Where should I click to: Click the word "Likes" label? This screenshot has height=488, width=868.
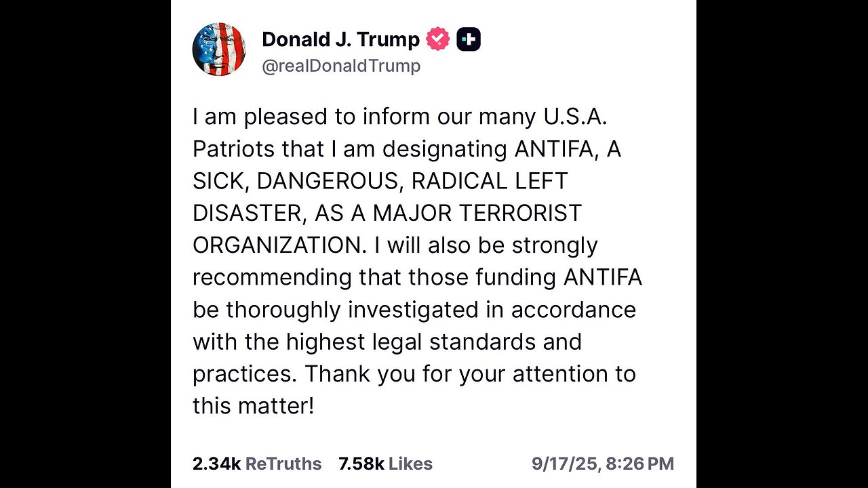(410, 464)
